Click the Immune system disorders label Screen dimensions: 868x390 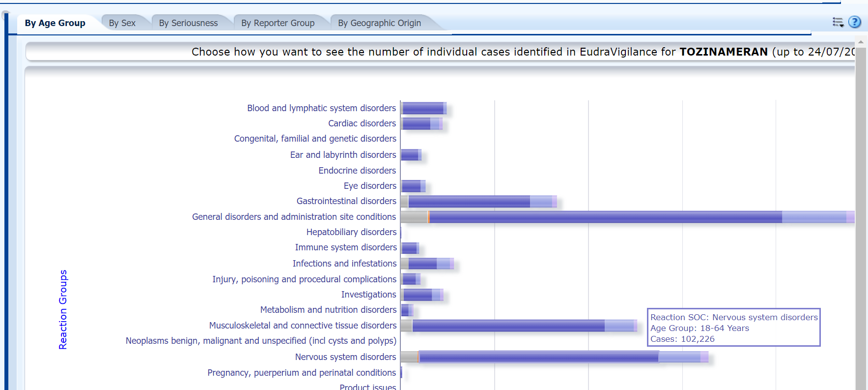click(345, 247)
